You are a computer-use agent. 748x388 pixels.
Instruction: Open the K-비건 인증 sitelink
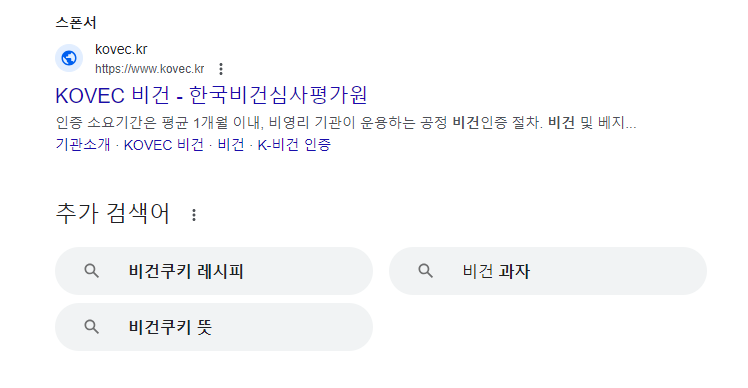click(294, 145)
